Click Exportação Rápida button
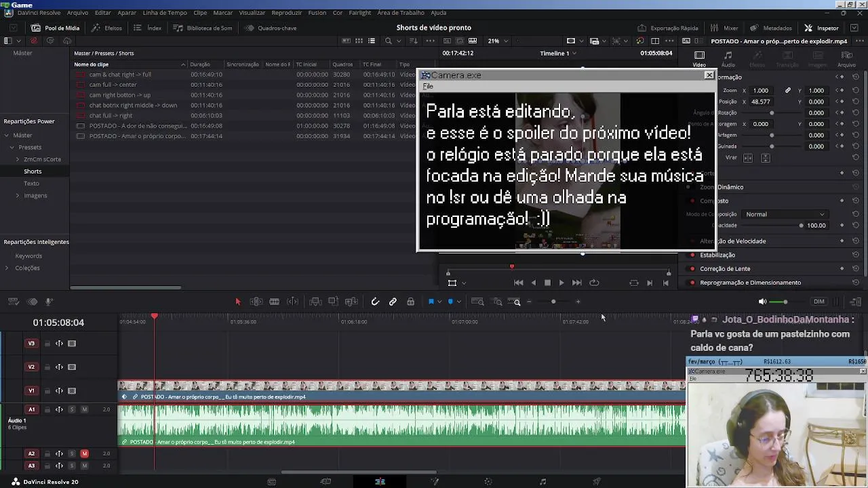 pyautogui.click(x=668, y=28)
